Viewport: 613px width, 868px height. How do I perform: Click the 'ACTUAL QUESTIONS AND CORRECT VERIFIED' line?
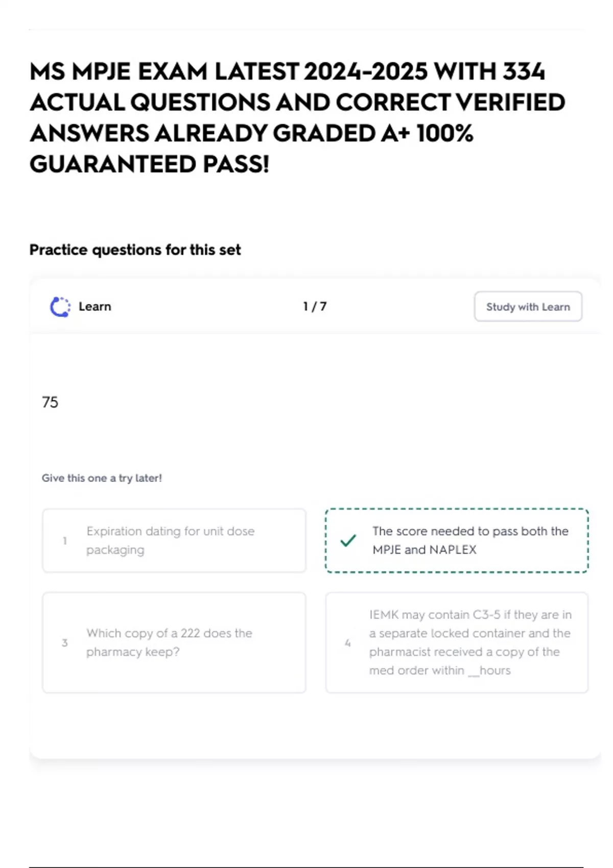[x=297, y=102]
